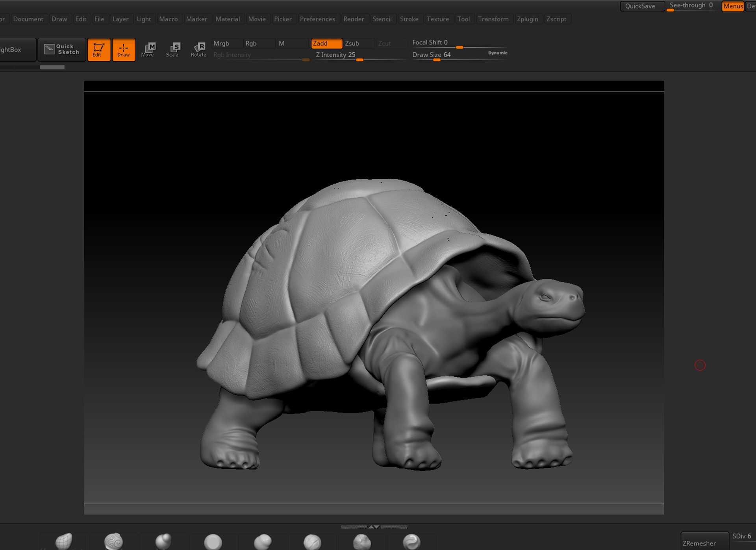This screenshot has height=550, width=756.
Task: Switch to Rotate mode
Action: pos(199,50)
